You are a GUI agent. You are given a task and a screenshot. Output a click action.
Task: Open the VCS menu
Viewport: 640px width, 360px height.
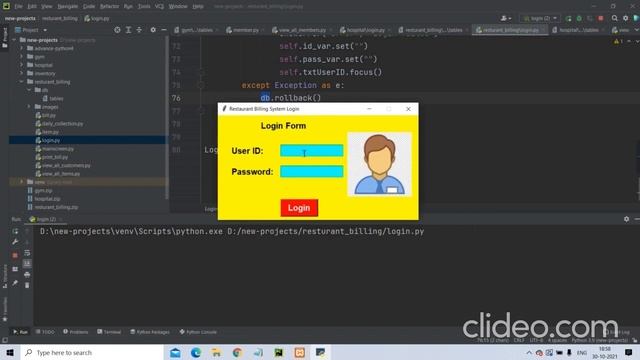point(159,7)
